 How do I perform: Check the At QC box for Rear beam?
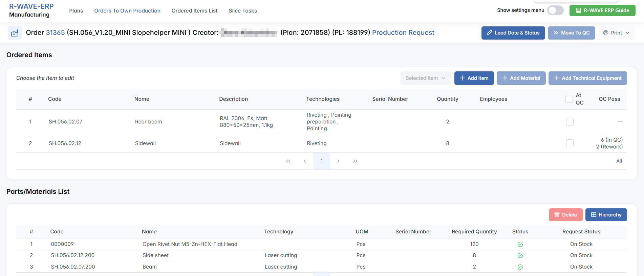(570, 122)
